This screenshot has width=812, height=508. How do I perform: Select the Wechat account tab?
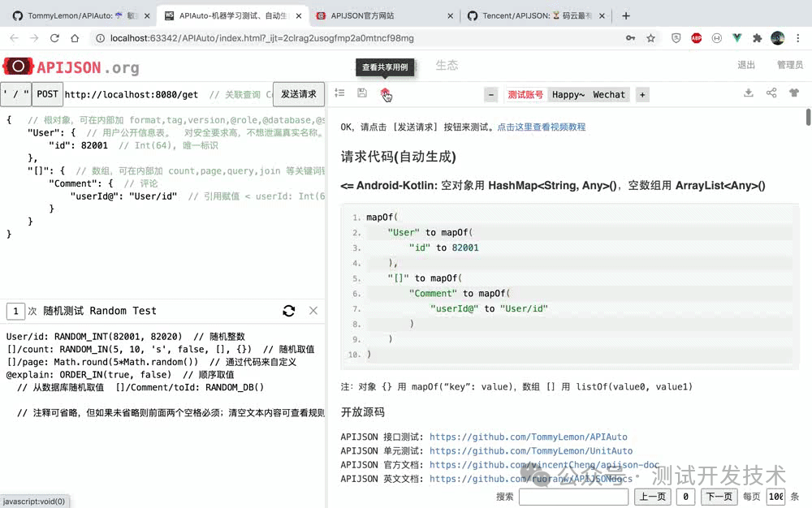coord(609,95)
